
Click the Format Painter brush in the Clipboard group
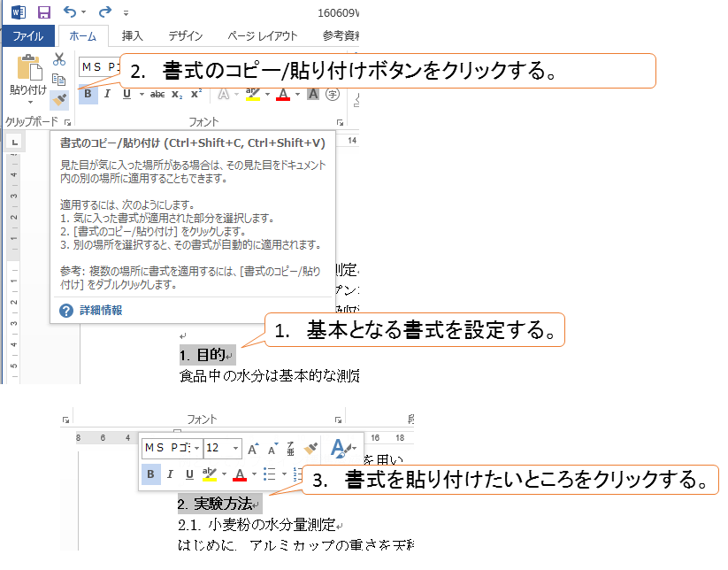tap(59, 99)
